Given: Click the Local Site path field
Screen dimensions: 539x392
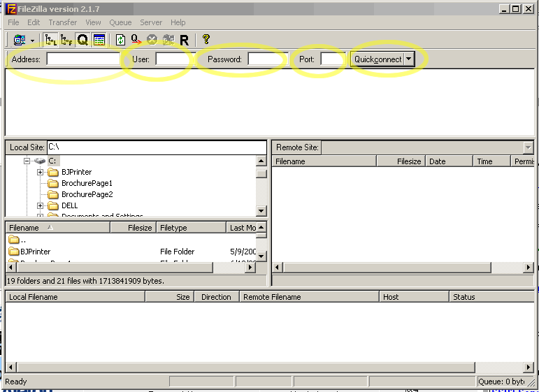Looking at the screenshot, I should (x=157, y=147).
